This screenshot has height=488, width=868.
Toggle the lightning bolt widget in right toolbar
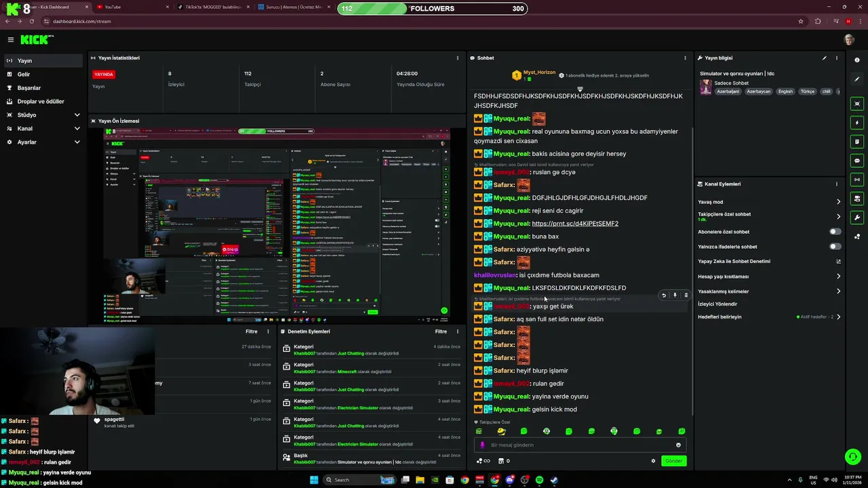857,123
